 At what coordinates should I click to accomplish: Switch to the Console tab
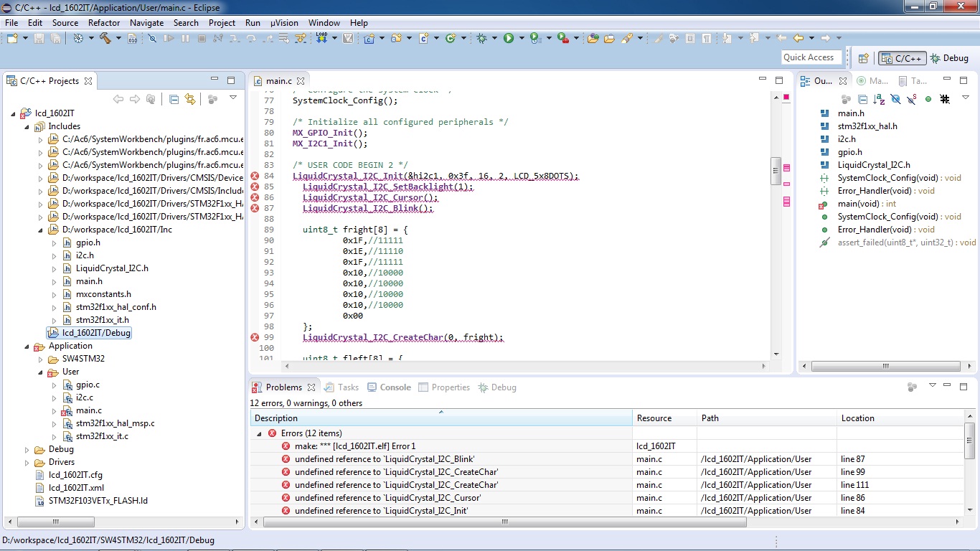click(389, 387)
